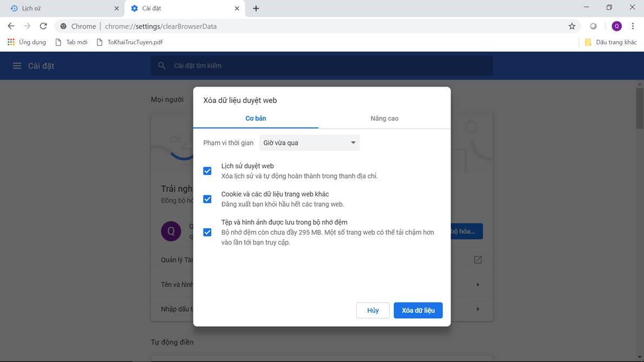
Task: Open the Phạm vi thời gian dropdown
Action: [x=309, y=143]
